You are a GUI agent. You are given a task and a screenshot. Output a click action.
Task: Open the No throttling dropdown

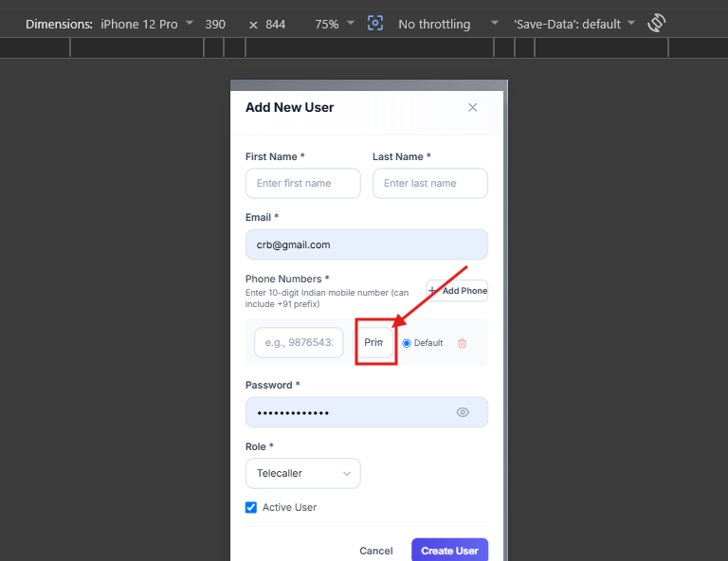(x=448, y=24)
